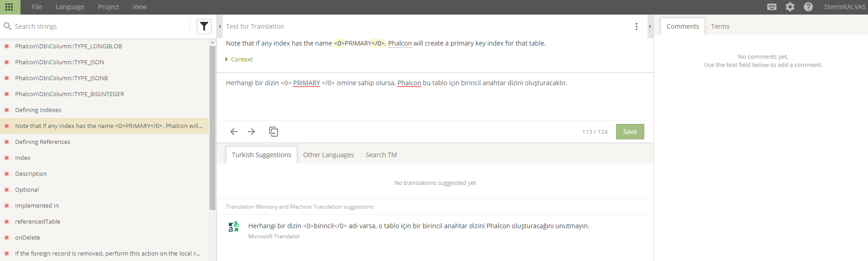The height and width of the screenshot is (261, 868).
Task: Click the search magnifier icon
Action: click(x=7, y=26)
